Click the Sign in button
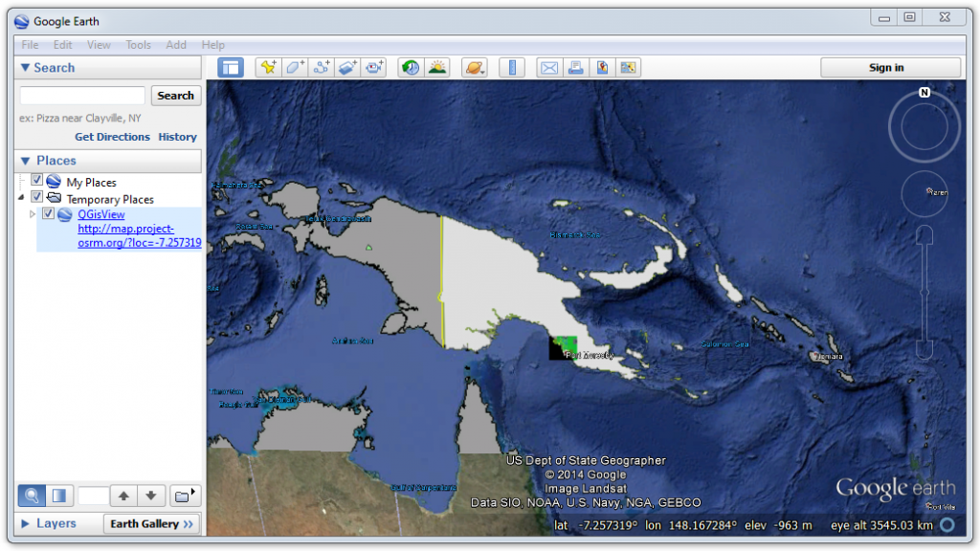 click(x=890, y=68)
